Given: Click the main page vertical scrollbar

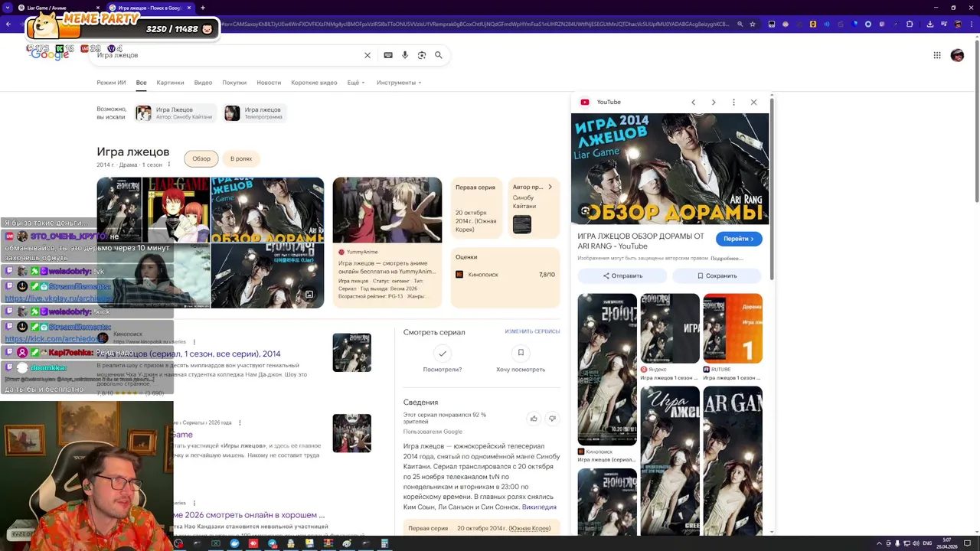Looking at the screenshot, I should coord(976,122).
